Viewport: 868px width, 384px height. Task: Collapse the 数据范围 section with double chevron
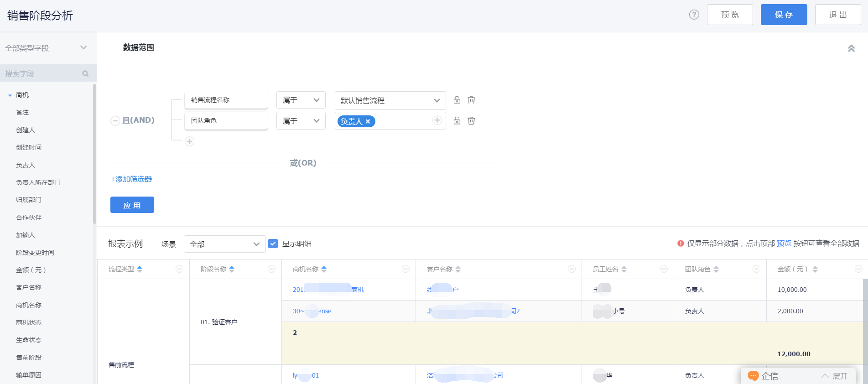[x=851, y=48]
